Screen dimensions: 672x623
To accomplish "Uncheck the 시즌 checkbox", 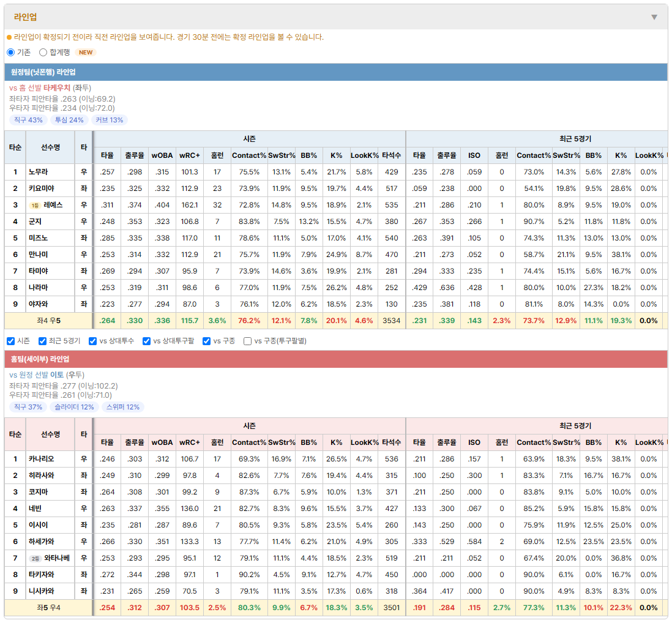I will (11, 341).
